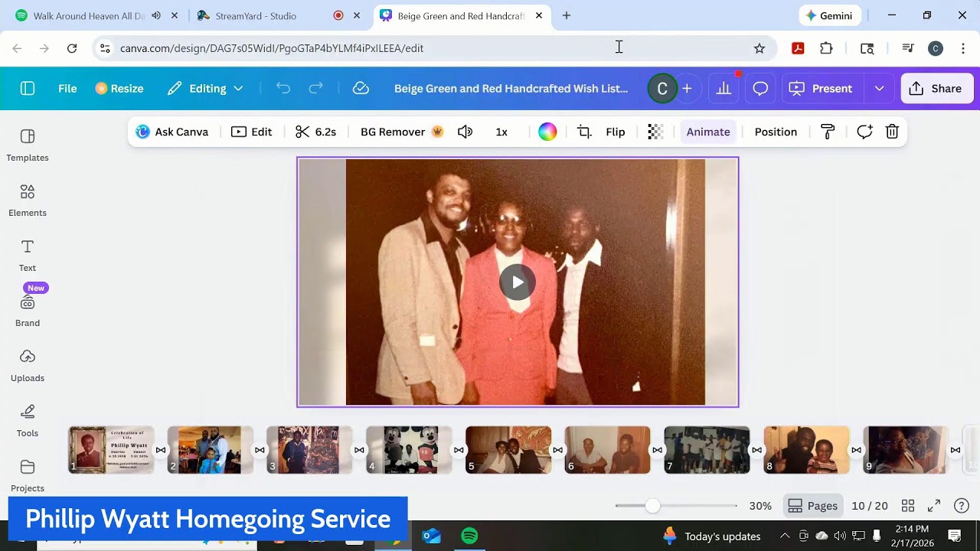Image resolution: width=980 pixels, height=551 pixels.
Task: Open the Projects panel
Action: [x=28, y=476]
